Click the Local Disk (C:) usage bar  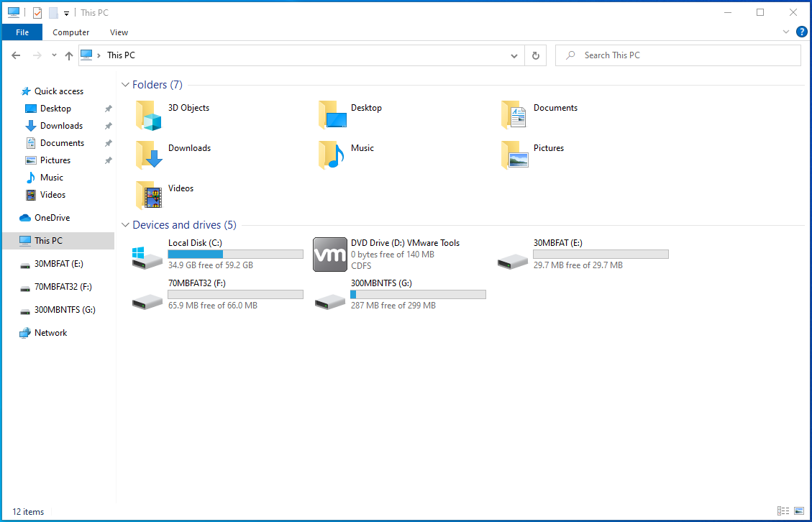pyautogui.click(x=236, y=255)
